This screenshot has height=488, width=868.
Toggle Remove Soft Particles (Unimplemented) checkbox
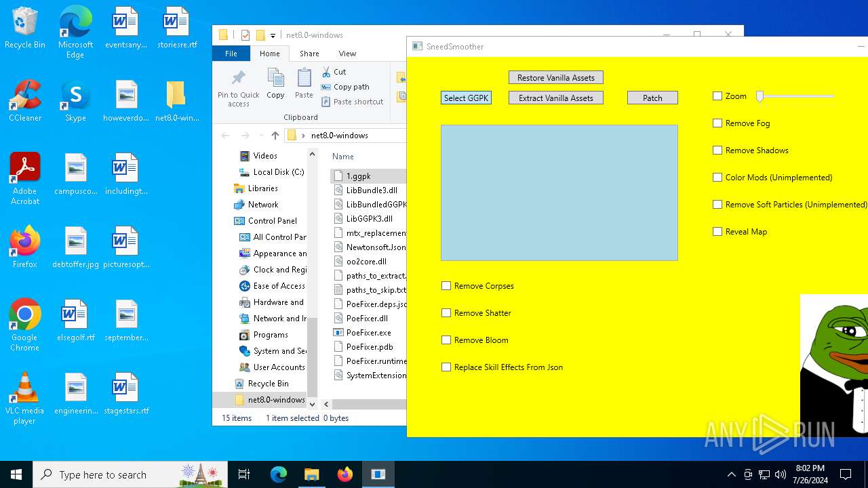click(717, 205)
